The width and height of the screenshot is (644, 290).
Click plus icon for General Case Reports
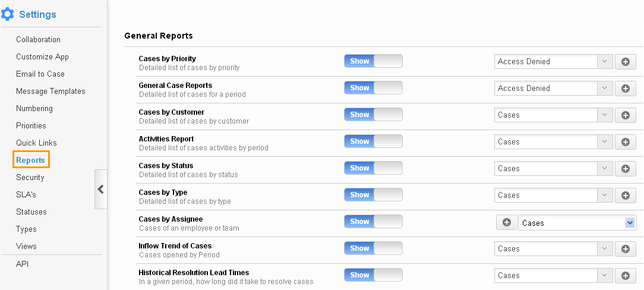625,89
